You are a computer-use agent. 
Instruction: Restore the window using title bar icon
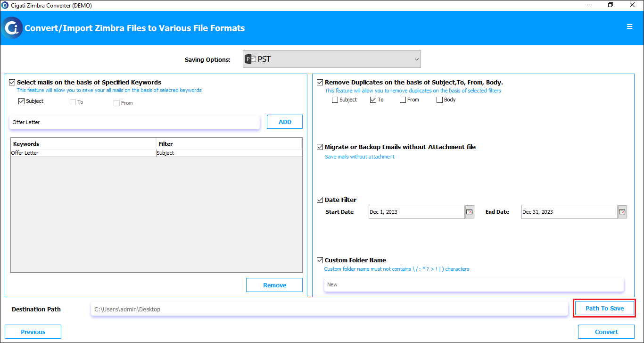(611, 5)
